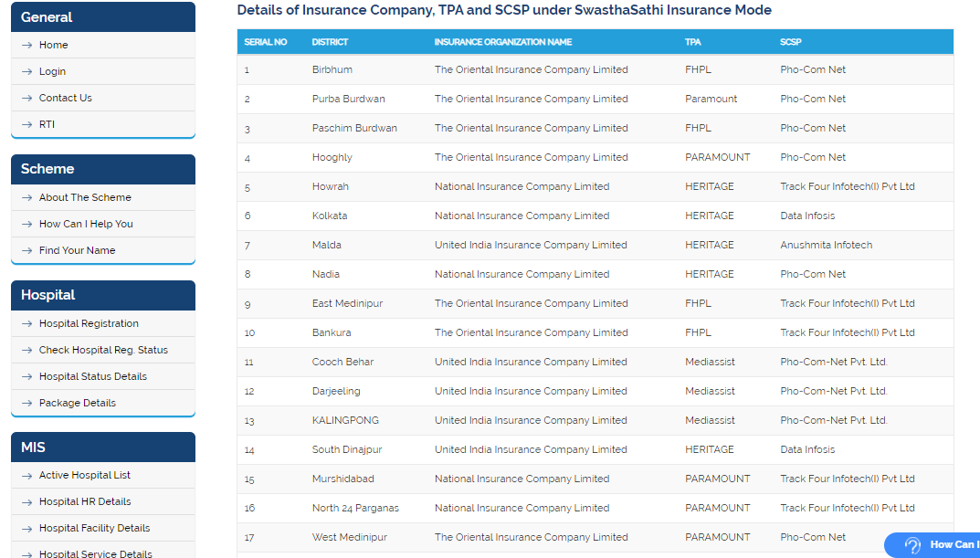Select the Purba Burdwan district cell
The height and width of the screenshot is (558, 980).
[349, 99]
